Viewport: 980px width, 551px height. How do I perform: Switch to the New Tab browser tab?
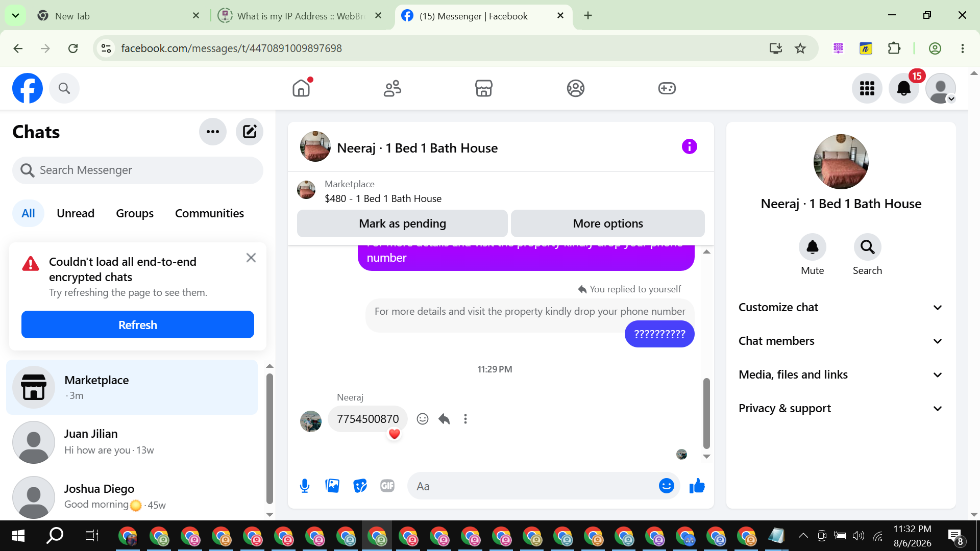coord(119,16)
